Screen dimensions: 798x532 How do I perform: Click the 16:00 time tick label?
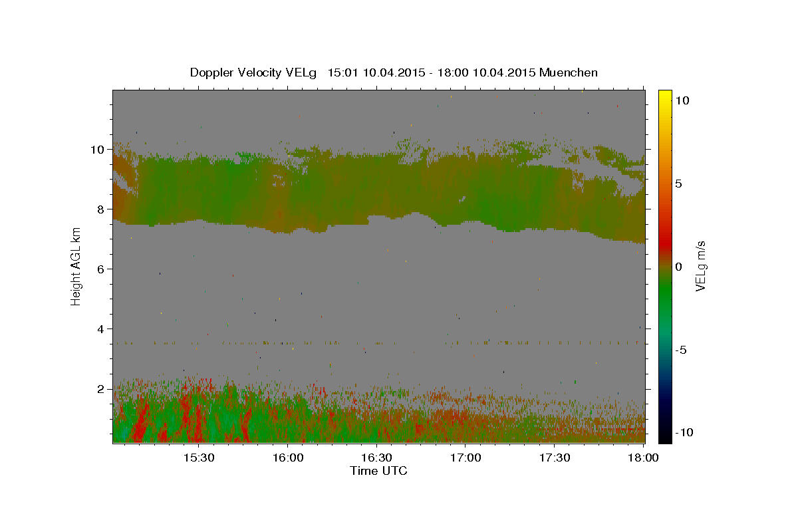click(287, 458)
